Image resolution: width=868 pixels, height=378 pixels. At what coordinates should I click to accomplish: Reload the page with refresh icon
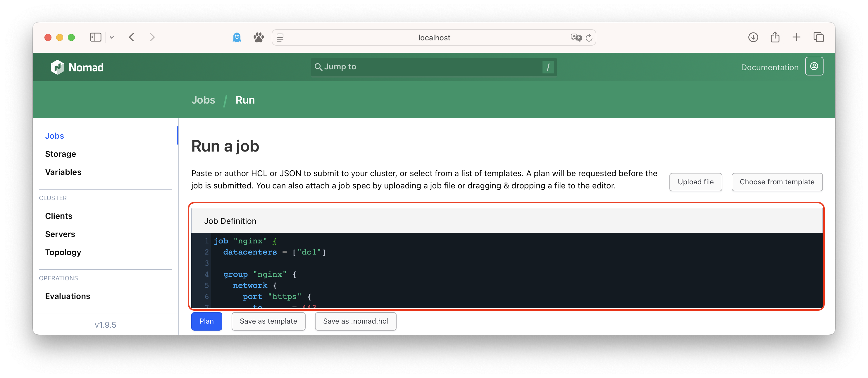tap(589, 38)
